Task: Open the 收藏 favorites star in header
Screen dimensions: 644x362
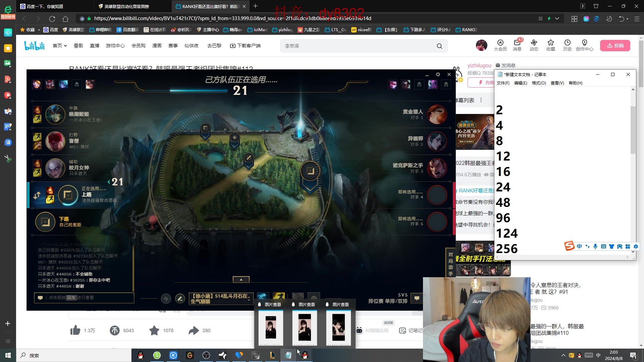Action: 550,45
